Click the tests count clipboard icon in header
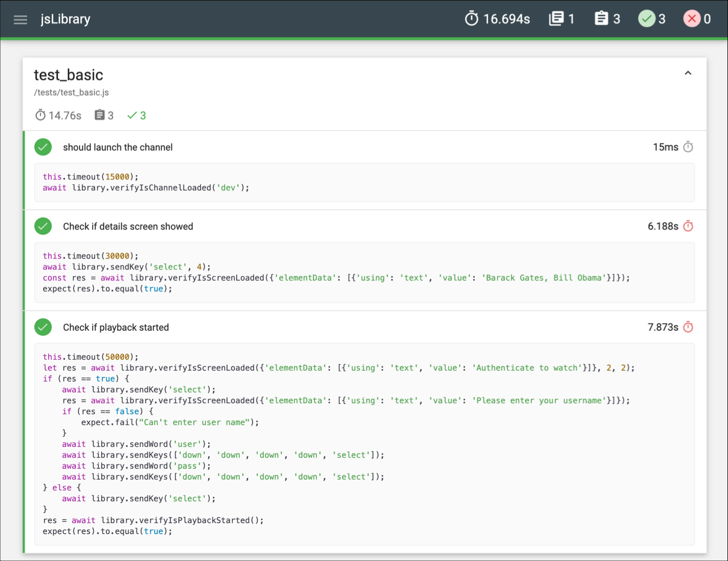 tap(601, 19)
